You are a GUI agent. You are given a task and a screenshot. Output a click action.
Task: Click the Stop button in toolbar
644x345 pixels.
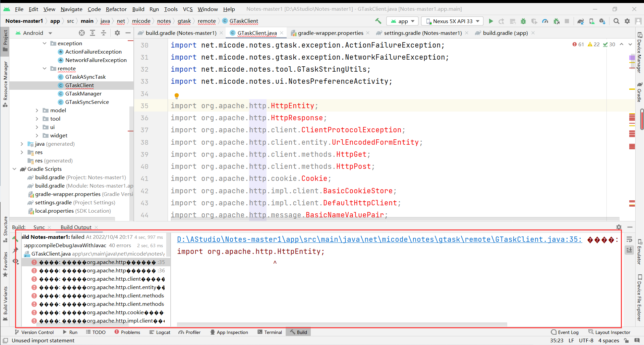567,21
